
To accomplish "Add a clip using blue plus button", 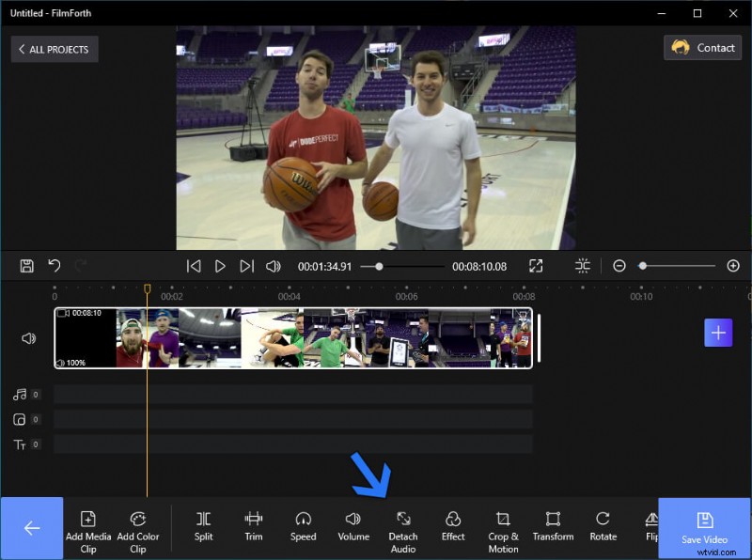I will [718, 333].
